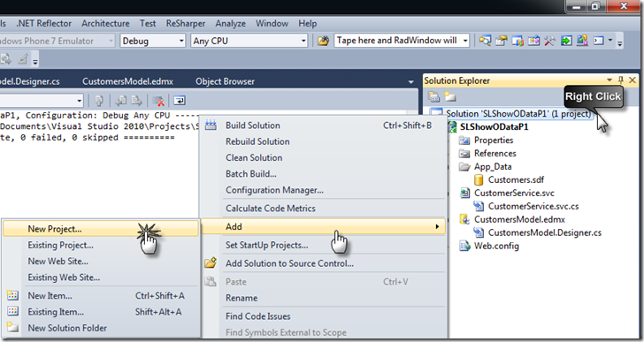Click the Web.config file icon

(464, 246)
